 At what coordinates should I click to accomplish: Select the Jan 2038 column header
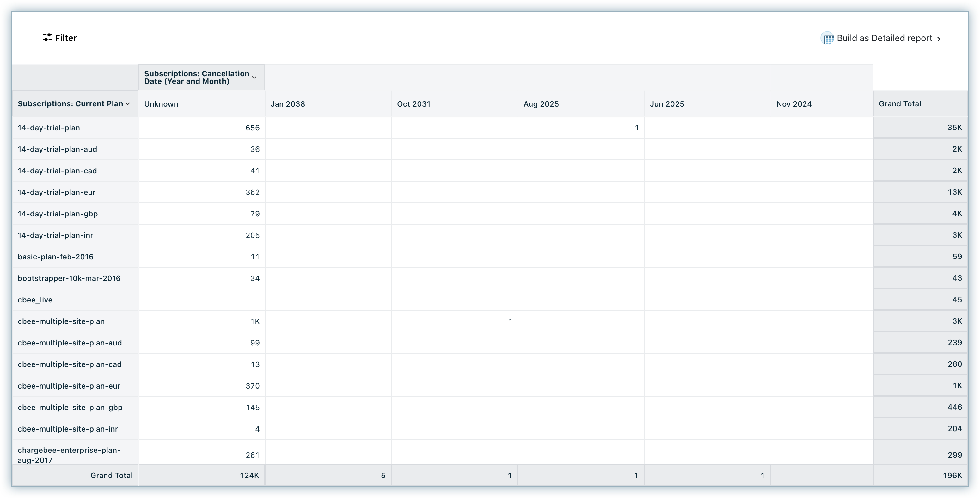click(x=288, y=104)
